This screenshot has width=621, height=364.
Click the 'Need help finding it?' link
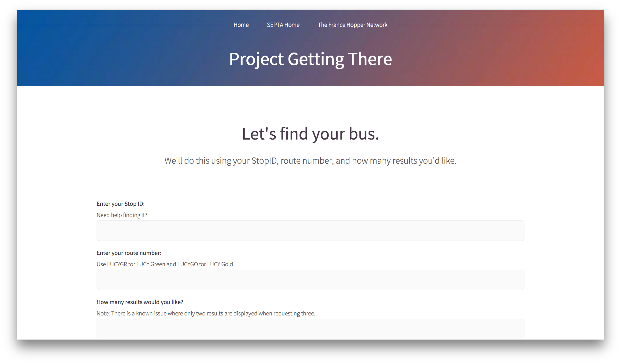pyautogui.click(x=122, y=215)
